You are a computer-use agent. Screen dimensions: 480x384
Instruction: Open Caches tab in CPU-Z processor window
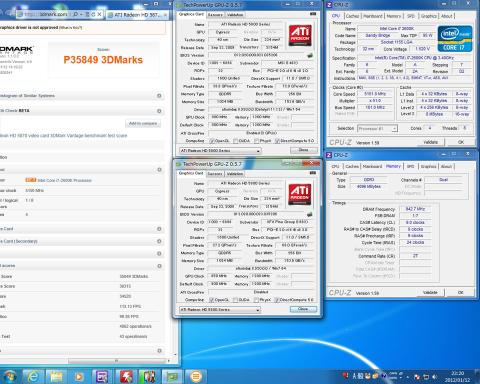(x=352, y=16)
